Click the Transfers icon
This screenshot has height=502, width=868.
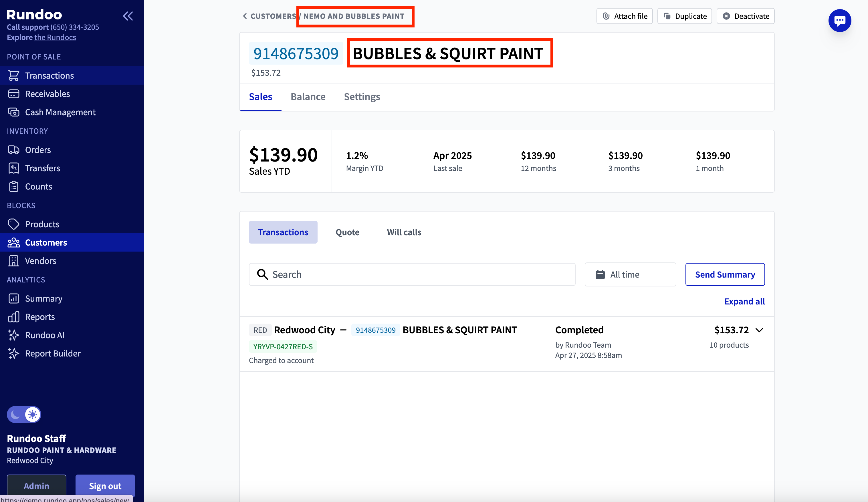(x=13, y=168)
